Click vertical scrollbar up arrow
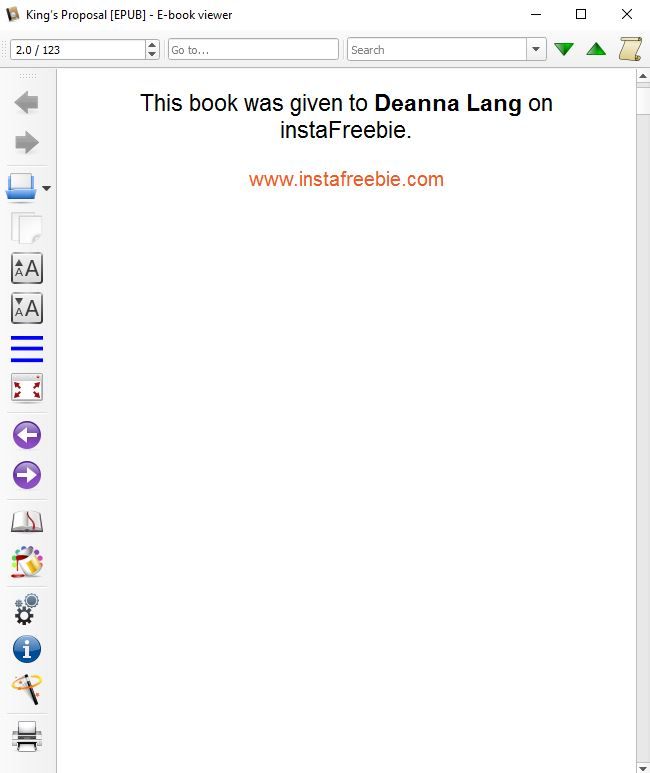Image resolution: width=650 pixels, height=773 pixels. click(x=643, y=76)
